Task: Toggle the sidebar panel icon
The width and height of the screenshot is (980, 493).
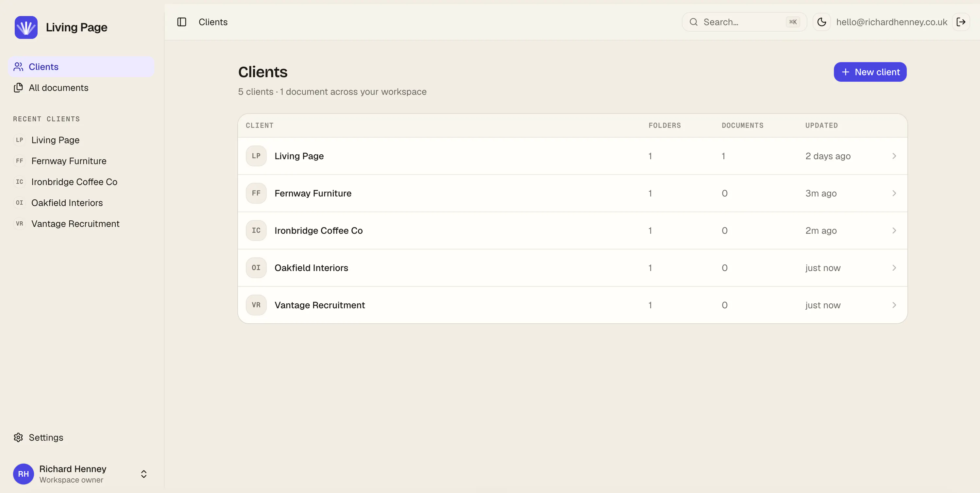Action: coord(181,22)
